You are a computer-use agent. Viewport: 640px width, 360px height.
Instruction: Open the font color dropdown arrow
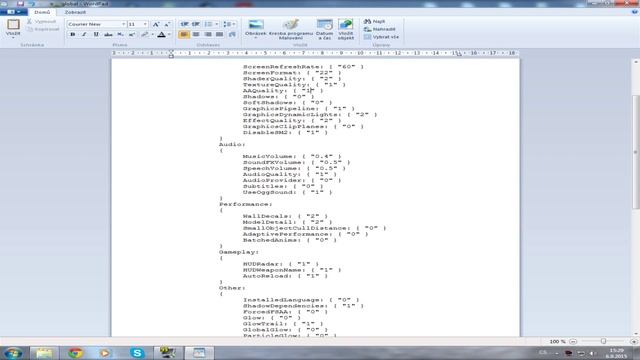point(169,35)
